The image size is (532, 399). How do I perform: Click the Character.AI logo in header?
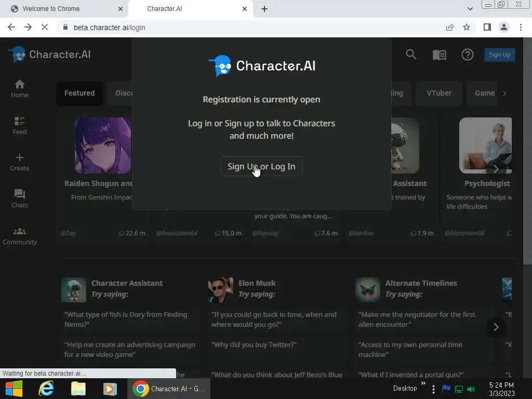[x=49, y=55]
